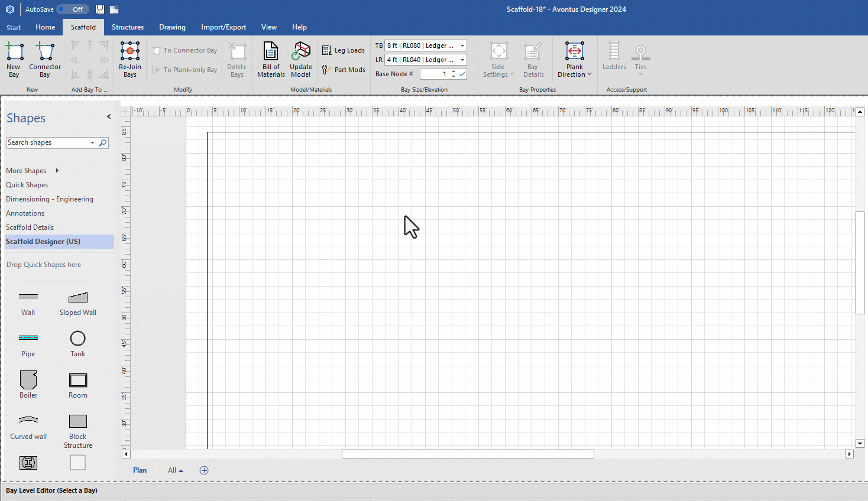
Task: Open Part Mods
Action: coord(344,70)
